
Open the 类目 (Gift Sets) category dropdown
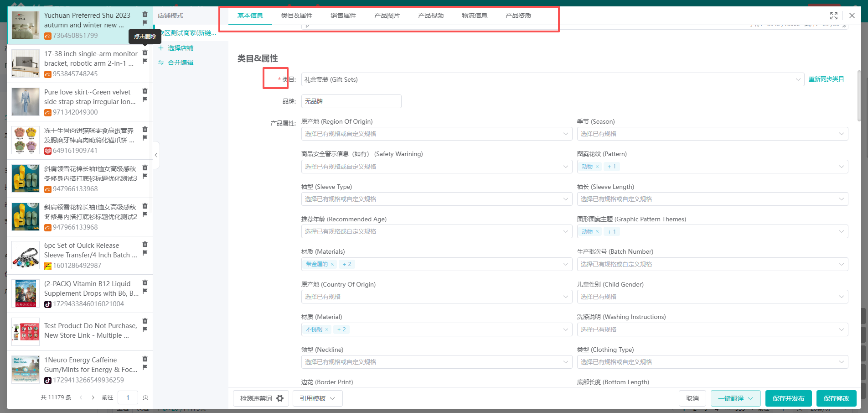click(553, 79)
